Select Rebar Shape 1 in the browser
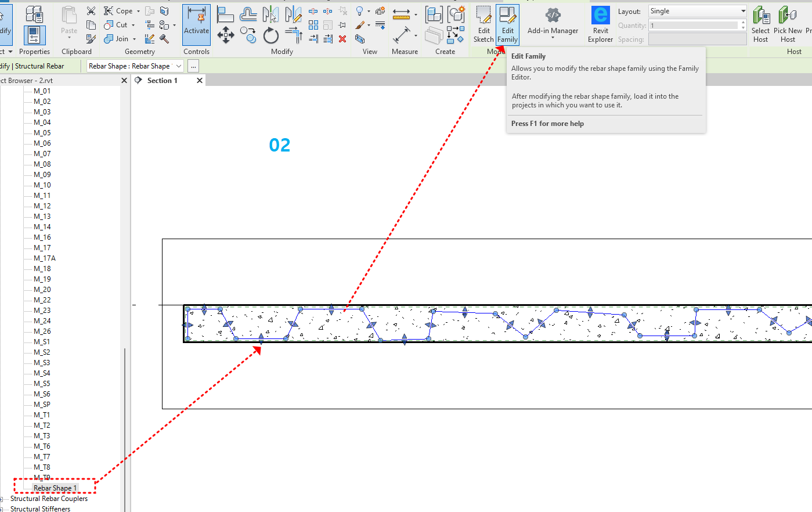This screenshot has height=512, width=812. tap(55, 488)
